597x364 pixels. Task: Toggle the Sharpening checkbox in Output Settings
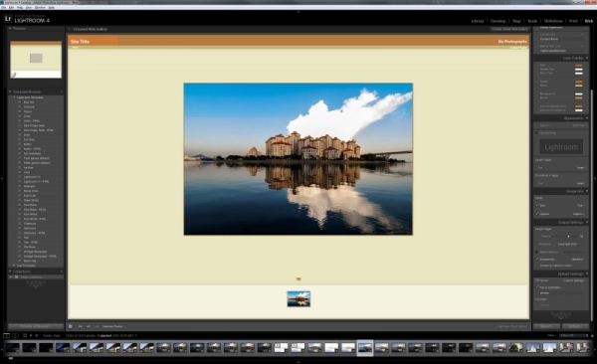click(x=537, y=259)
